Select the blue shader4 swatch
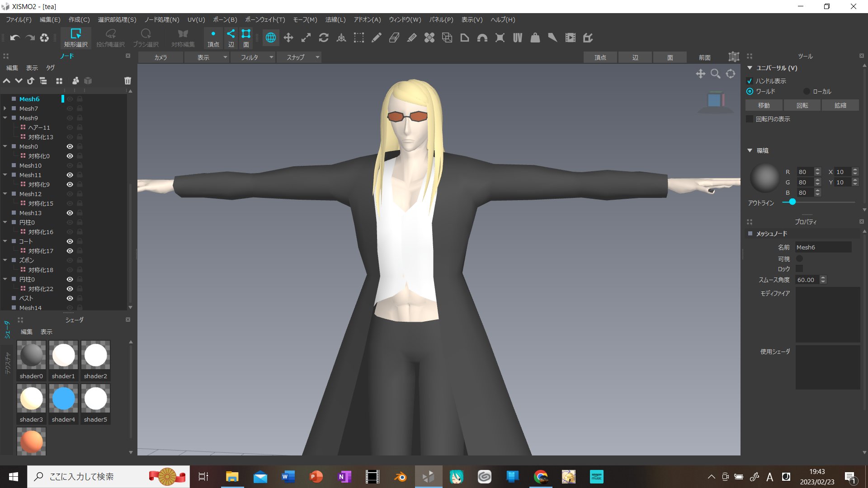868x488 pixels. click(x=63, y=399)
